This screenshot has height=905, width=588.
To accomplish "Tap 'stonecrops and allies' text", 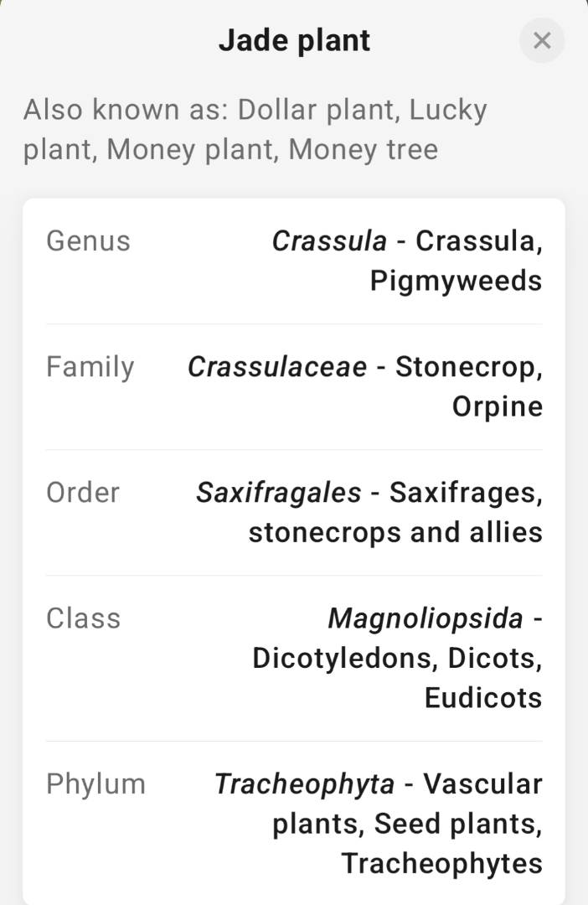I will (395, 532).
